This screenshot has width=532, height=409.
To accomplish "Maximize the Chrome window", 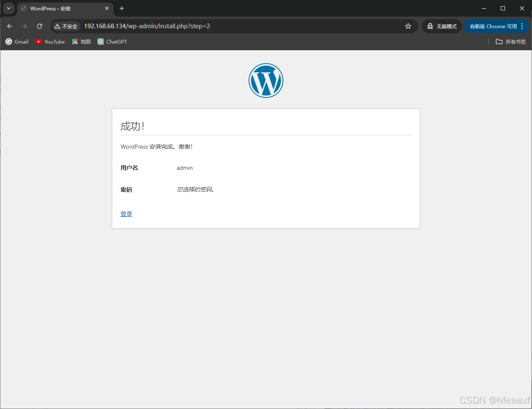I will click(503, 8).
